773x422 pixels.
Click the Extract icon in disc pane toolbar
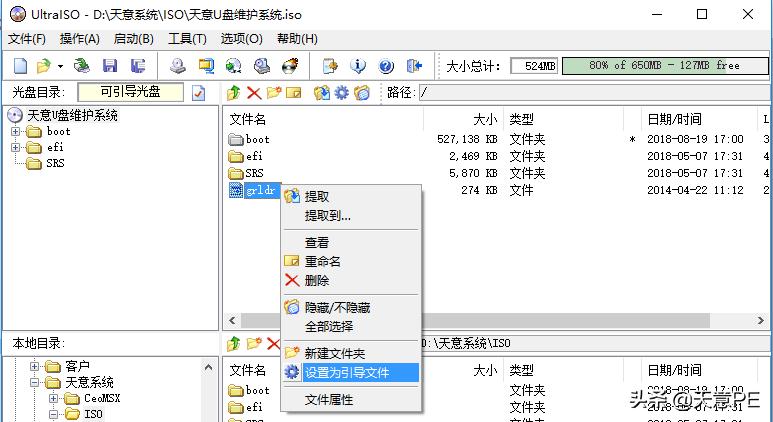click(322, 92)
